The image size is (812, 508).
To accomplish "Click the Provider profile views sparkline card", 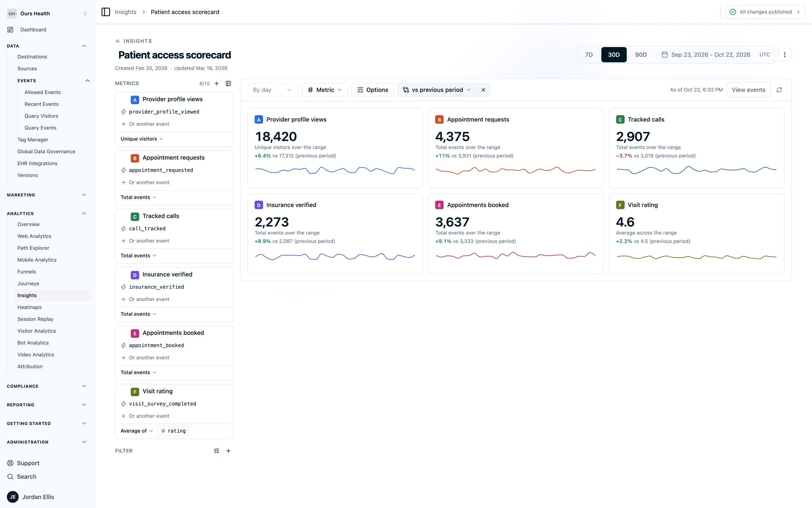I will click(335, 148).
